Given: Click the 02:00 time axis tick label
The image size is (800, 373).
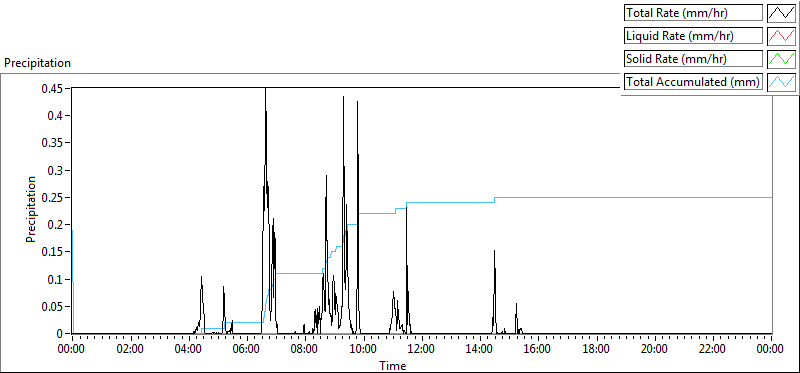Looking at the screenshot, I should [130, 349].
